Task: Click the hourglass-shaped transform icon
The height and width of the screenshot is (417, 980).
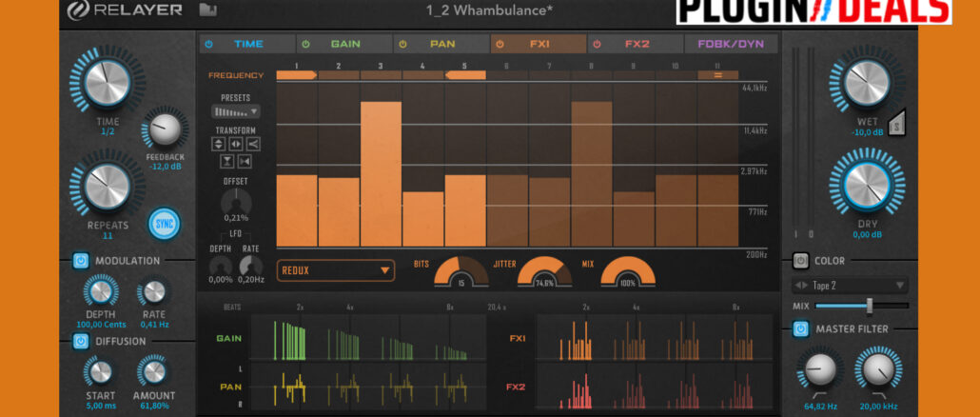Action: click(226, 162)
